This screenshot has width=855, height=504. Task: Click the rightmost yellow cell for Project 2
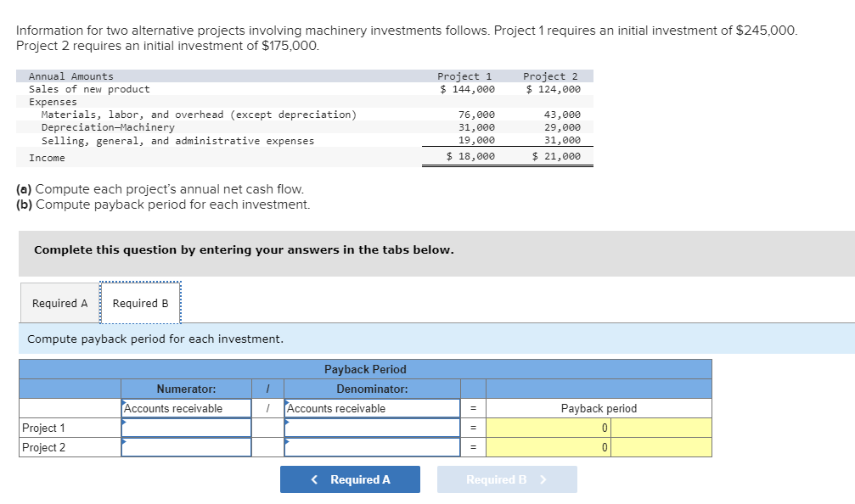tap(662, 447)
